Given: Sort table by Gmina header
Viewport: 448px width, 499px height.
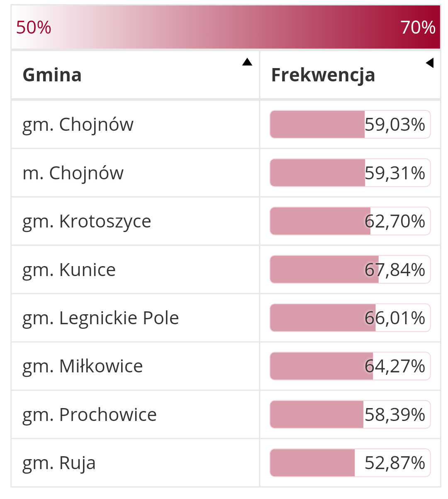Looking at the screenshot, I should point(52,75).
